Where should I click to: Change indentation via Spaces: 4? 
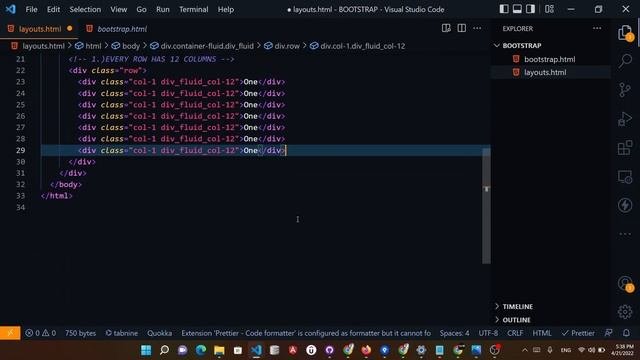(x=454, y=333)
